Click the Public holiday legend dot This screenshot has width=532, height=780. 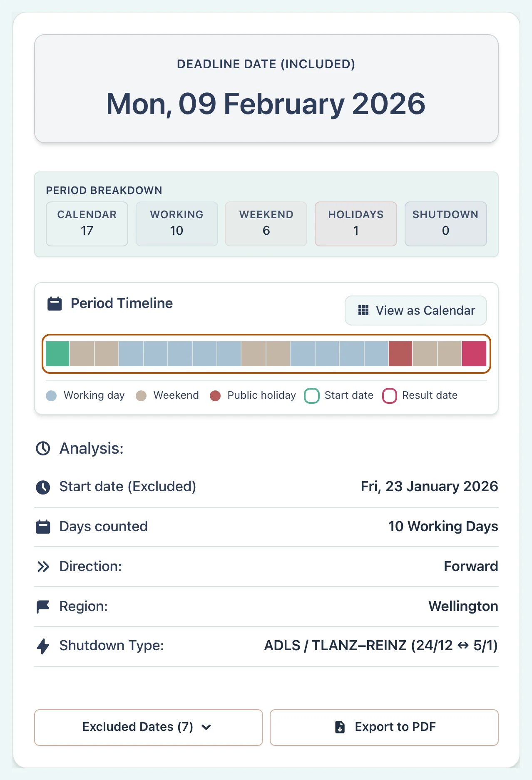tap(215, 396)
